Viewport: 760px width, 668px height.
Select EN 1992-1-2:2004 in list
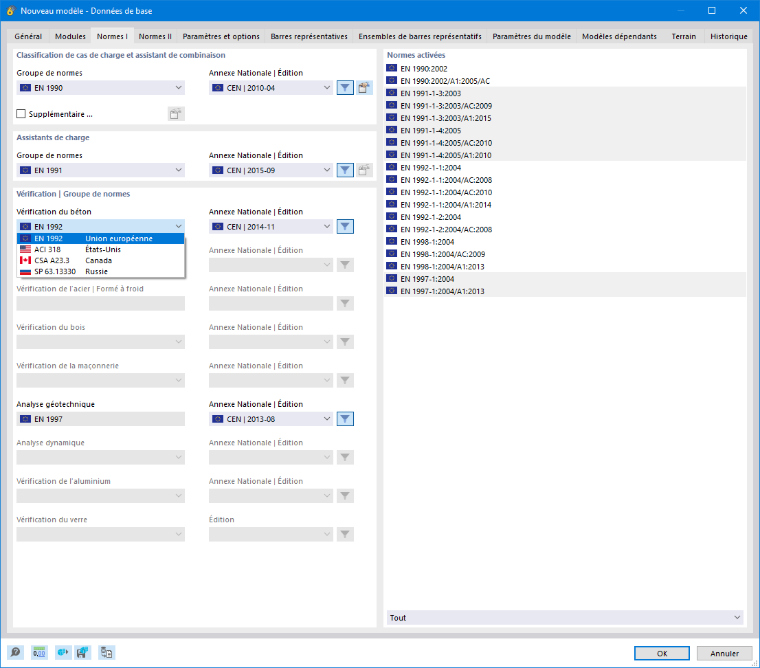point(565,217)
